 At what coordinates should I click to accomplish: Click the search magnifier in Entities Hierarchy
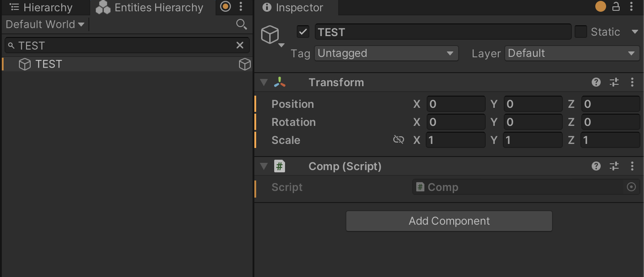coord(241,24)
